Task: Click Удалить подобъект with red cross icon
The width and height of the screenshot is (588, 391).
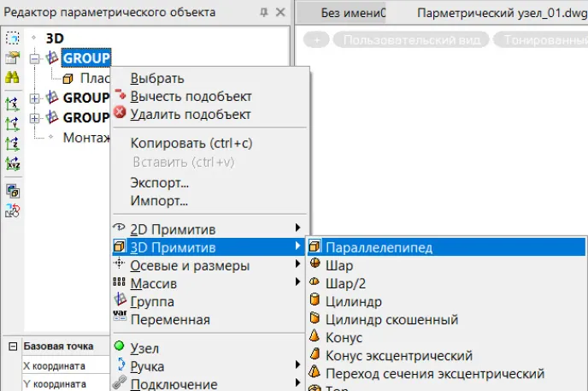Action: point(190,114)
